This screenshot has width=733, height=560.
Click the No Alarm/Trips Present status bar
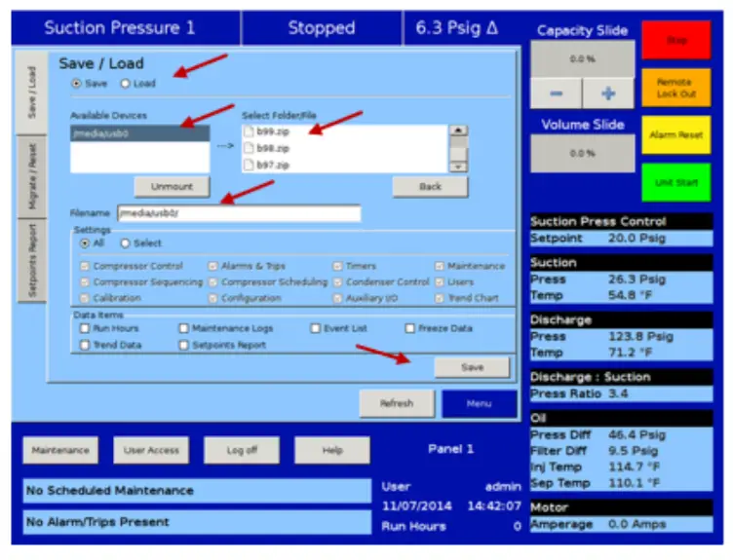[197, 522]
